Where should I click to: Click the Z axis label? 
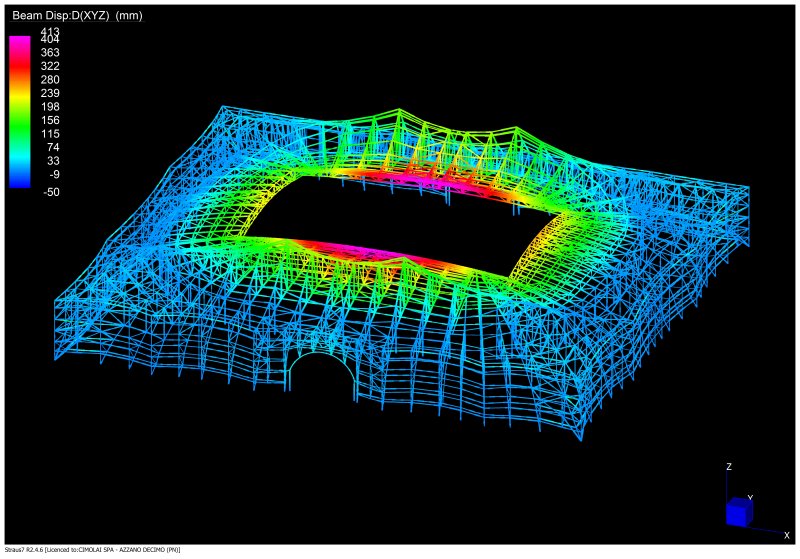click(x=728, y=467)
